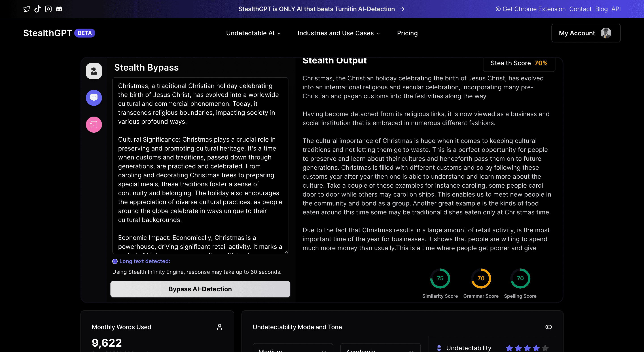Open the TikTok social link icon
644x352 pixels.
pos(37,9)
